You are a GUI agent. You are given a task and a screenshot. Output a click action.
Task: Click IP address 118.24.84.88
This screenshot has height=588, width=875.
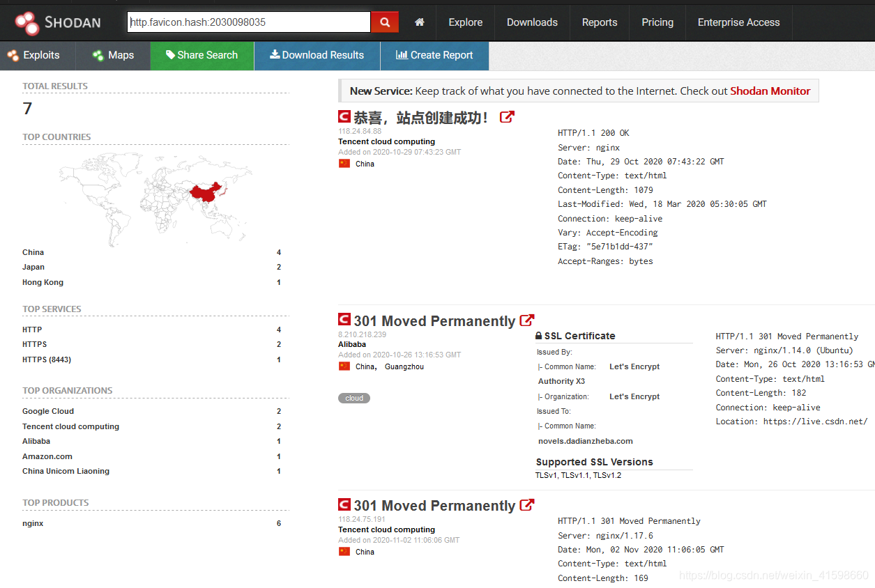pyautogui.click(x=360, y=131)
